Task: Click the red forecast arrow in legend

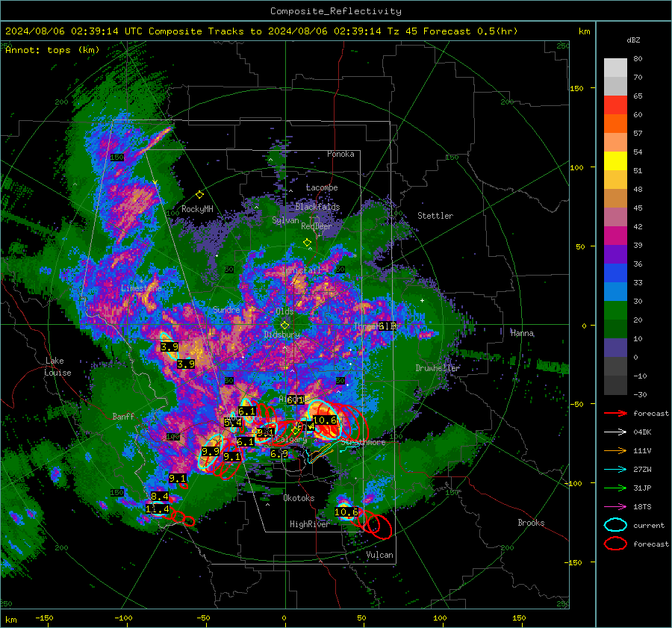Action: pyautogui.click(x=615, y=413)
